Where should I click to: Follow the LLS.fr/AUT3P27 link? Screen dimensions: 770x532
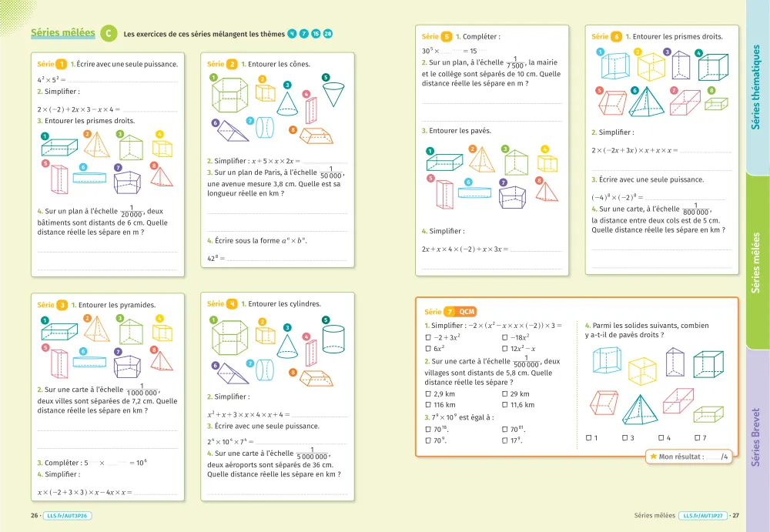702,515
